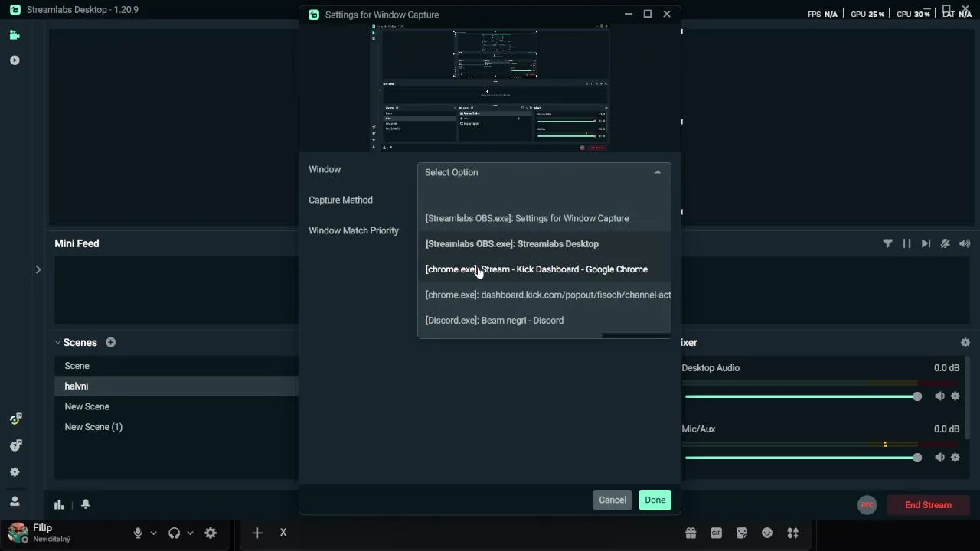980x551 pixels.
Task: Choose dashboard.kick.com popout Chrome option
Action: 544,295
